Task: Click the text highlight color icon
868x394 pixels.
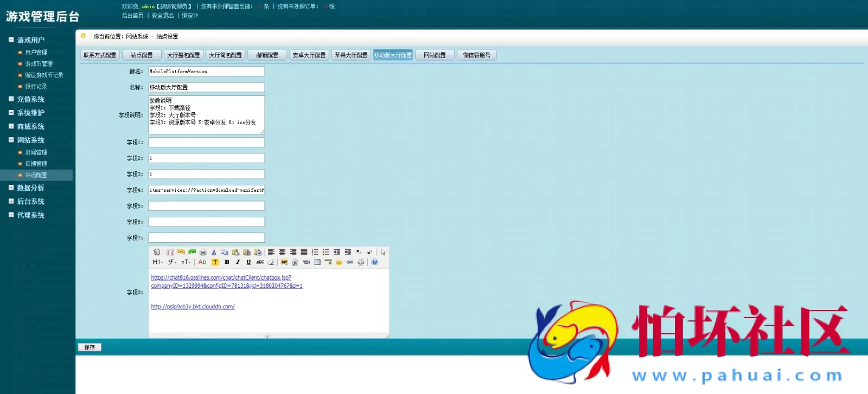Action: 215,262
